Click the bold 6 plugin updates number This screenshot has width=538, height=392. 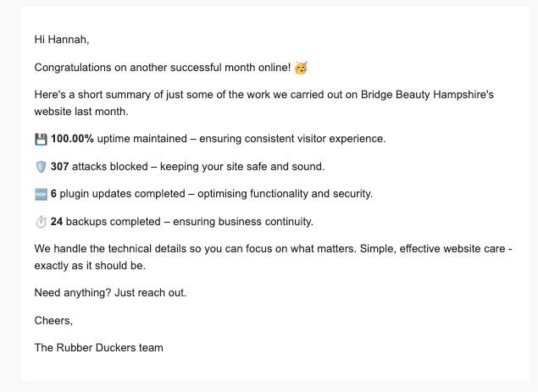pos(53,194)
